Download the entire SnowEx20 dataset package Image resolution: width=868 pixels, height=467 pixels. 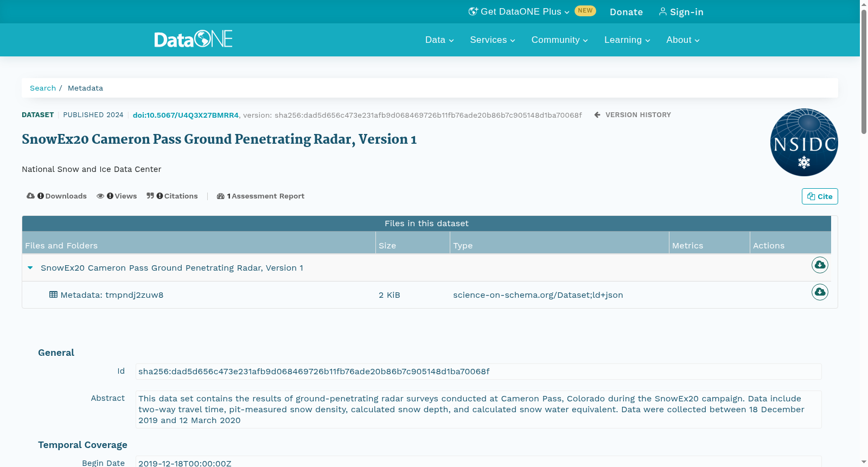pos(820,265)
